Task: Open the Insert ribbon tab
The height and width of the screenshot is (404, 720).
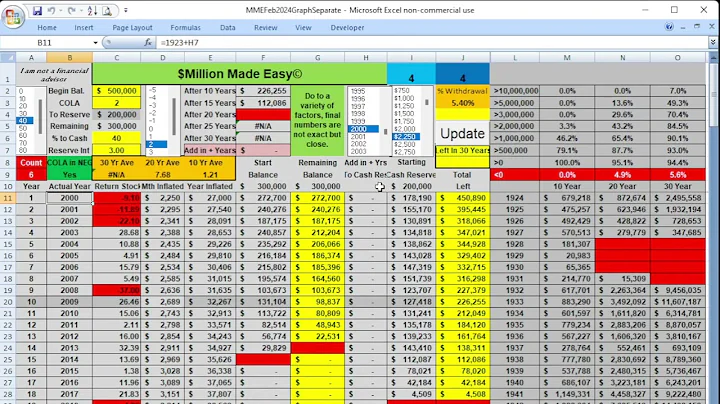Action: click(x=84, y=28)
